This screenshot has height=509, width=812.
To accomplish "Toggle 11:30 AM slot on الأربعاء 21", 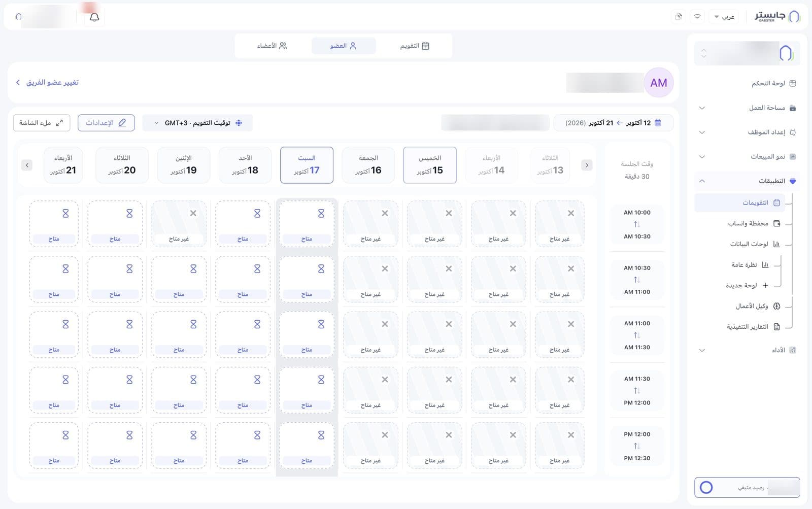I will tap(54, 390).
